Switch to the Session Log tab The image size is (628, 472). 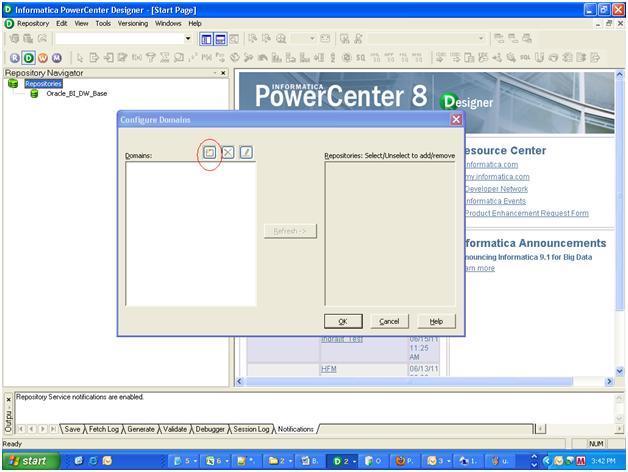[x=251, y=429]
